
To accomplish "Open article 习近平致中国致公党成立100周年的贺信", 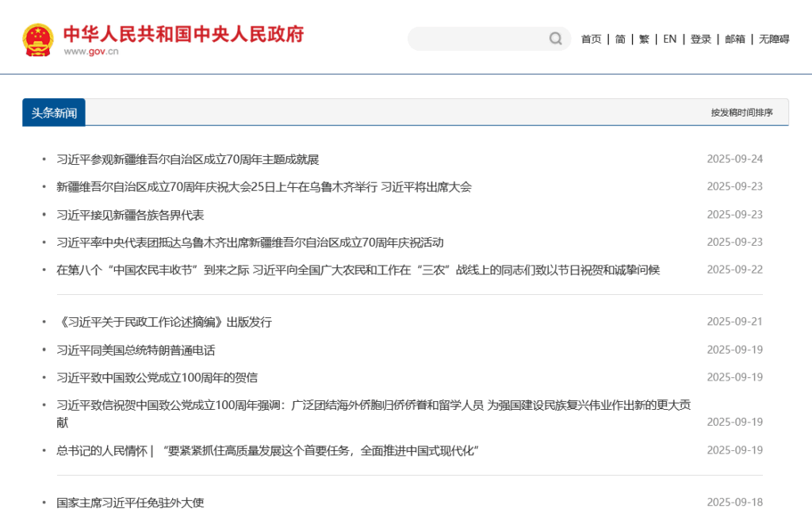I will click(157, 377).
